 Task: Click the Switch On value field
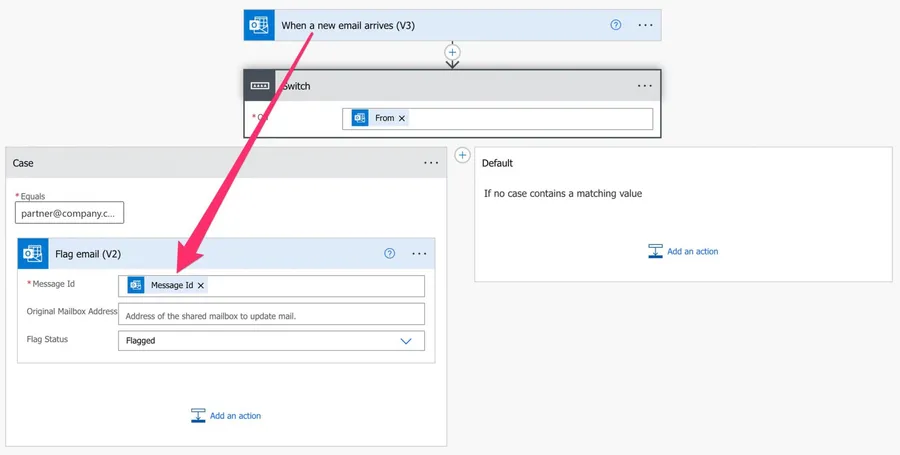530,118
